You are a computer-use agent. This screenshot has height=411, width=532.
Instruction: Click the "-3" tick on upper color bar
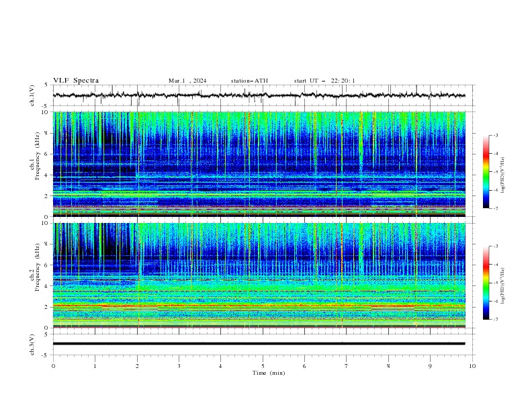(x=495, y=135)
